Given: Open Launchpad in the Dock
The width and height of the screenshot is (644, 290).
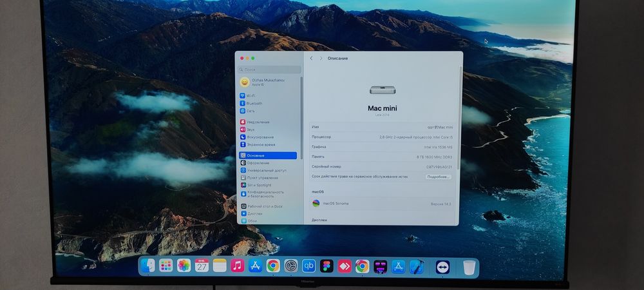Looking at the screenshot, I should click(x=166, y=266).
